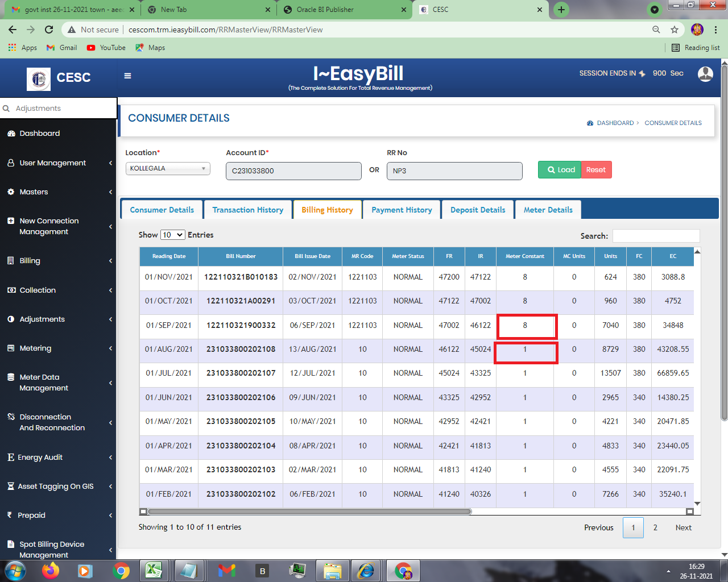Bookmark page with the star icon
Screen dimensions: 728x582
(675, 30)
